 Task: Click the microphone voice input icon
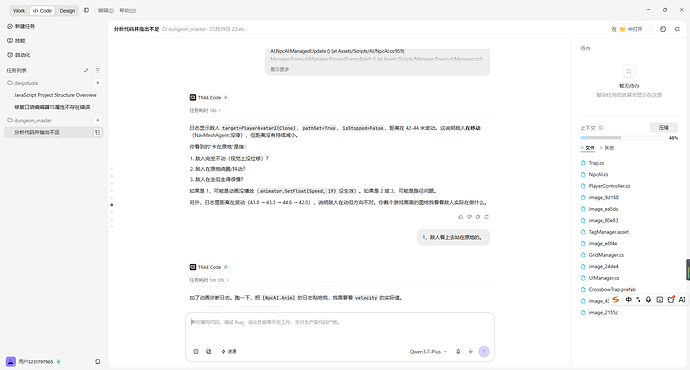click(458, 352)
